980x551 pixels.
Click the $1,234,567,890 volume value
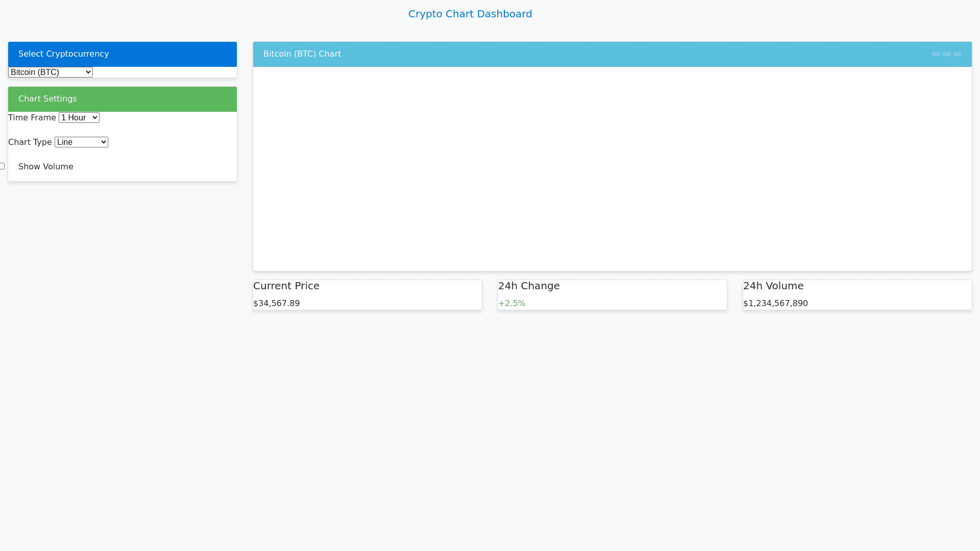(x=775, y=304)
